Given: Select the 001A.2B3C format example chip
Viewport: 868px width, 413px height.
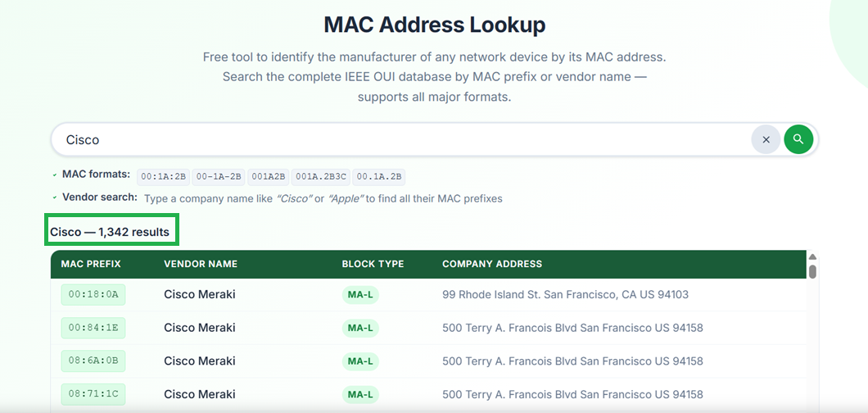Looking at the screenshot, I should point(321,177).
